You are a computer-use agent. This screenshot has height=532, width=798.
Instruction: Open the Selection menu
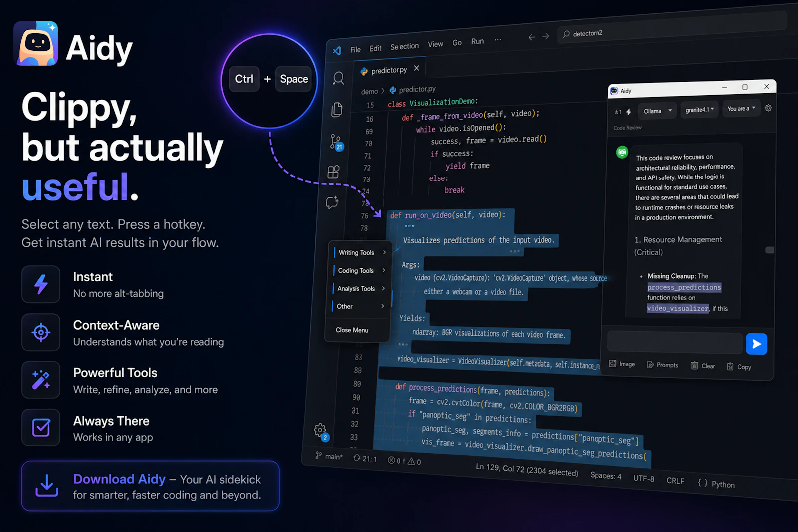tap(404, 46)
